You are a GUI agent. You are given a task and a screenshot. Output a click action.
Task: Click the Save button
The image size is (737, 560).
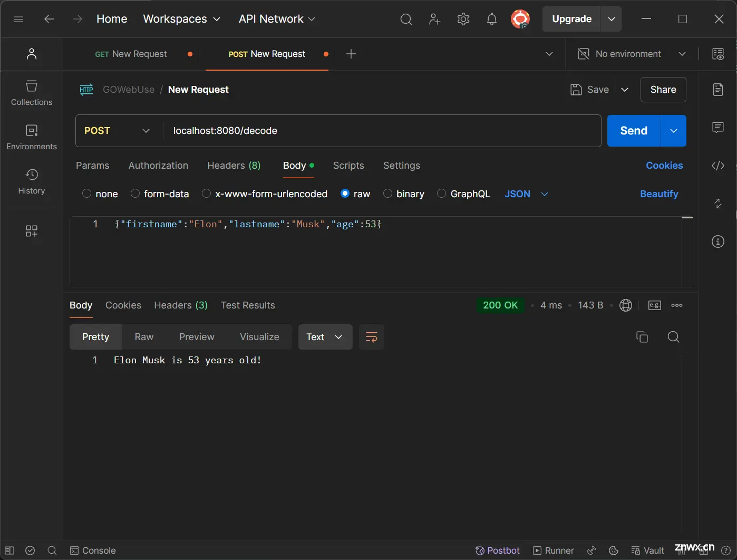(x=590, y=90)
